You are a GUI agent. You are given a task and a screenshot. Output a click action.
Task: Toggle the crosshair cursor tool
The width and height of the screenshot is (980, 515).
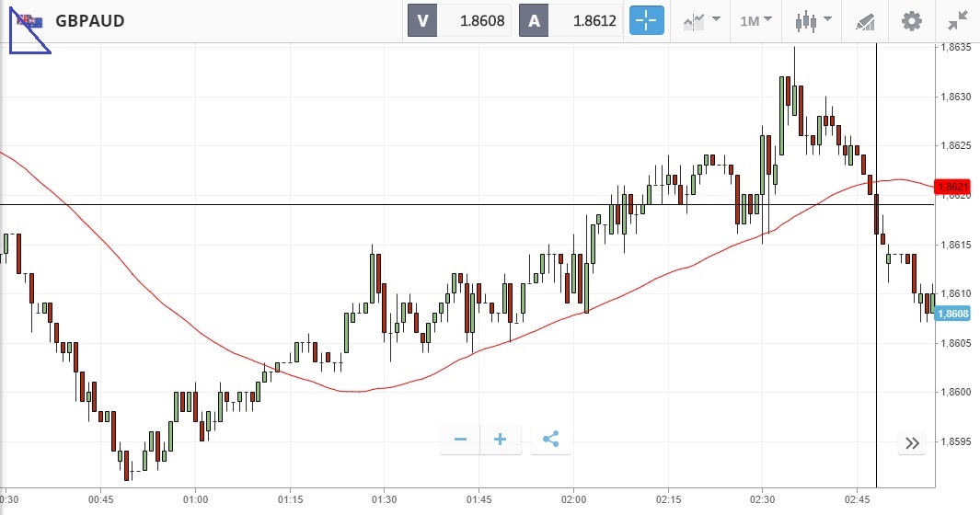click(x=646, y=20)
